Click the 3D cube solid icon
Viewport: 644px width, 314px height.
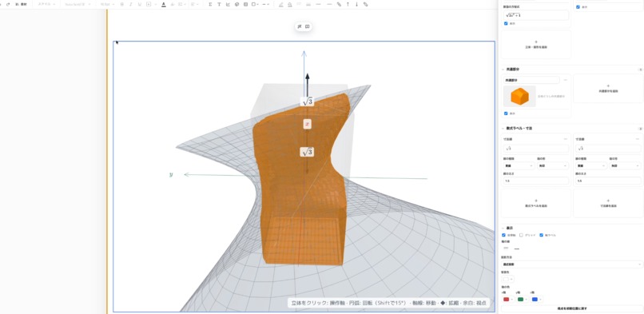click(237, 4)
